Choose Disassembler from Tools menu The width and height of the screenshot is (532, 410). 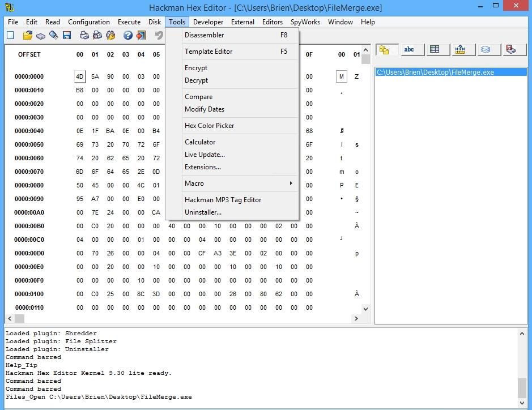[x=232, y=35]
